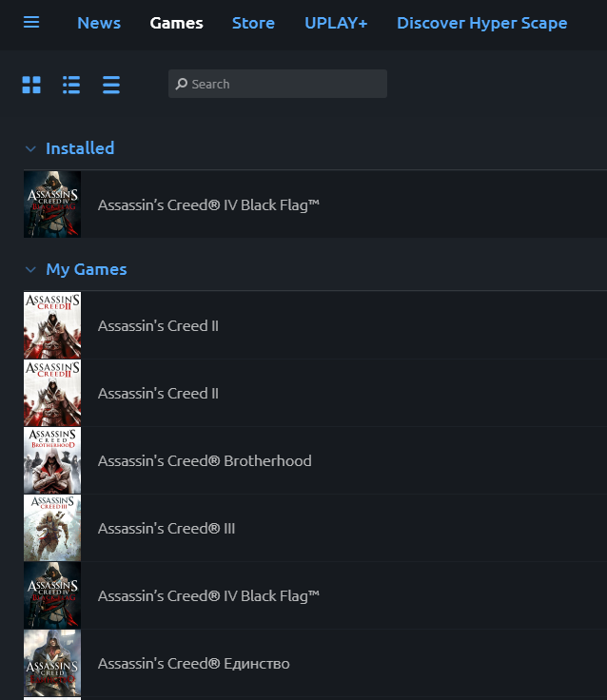Open the News tab

[99, 23]
